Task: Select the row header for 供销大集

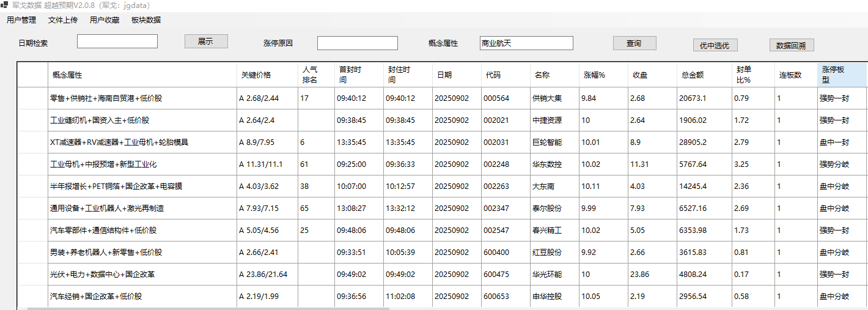Action: 32,98
